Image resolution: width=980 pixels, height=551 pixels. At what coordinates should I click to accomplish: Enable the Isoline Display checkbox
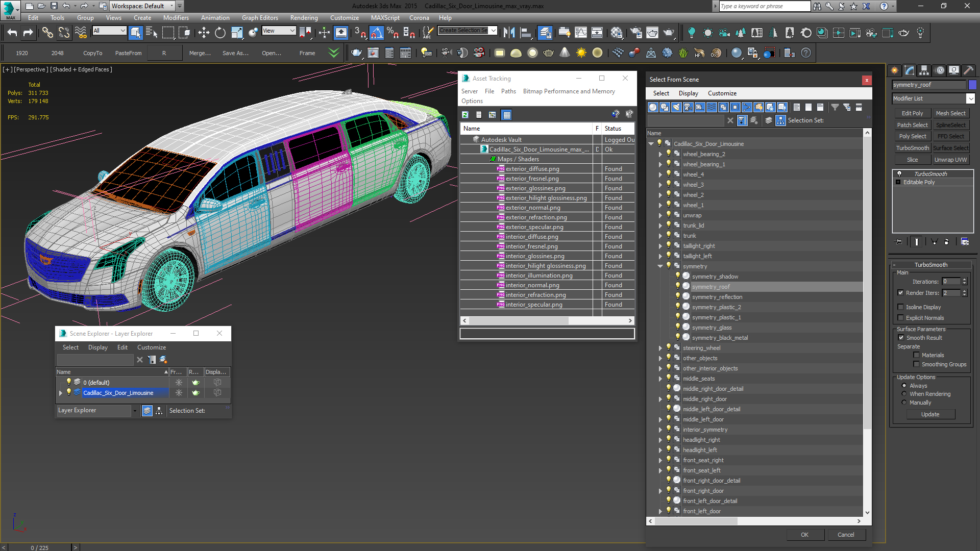(x=900, y=307)
